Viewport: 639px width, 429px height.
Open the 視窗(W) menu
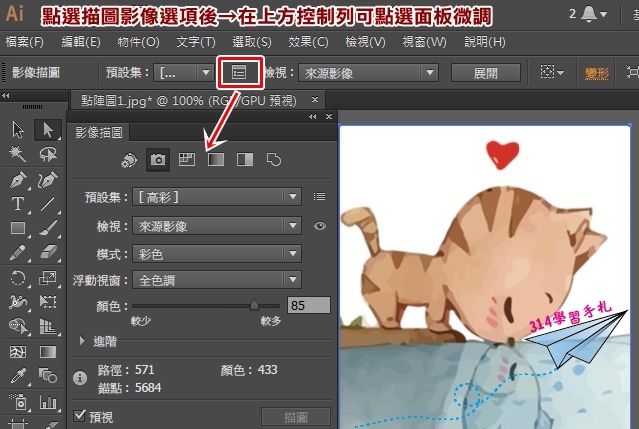424,42
